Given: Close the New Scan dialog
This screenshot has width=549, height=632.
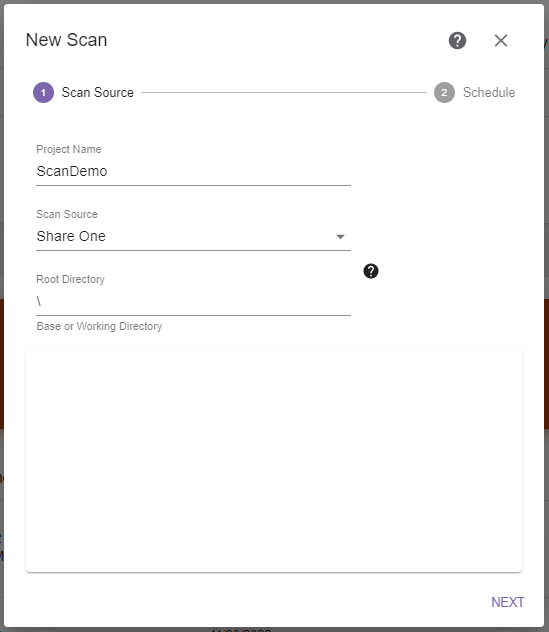Looking at the screenshot, I should (x=501, y=40).
